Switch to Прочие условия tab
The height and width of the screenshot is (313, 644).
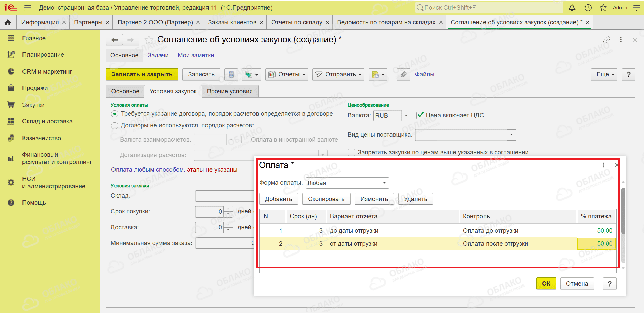(230, 91)
